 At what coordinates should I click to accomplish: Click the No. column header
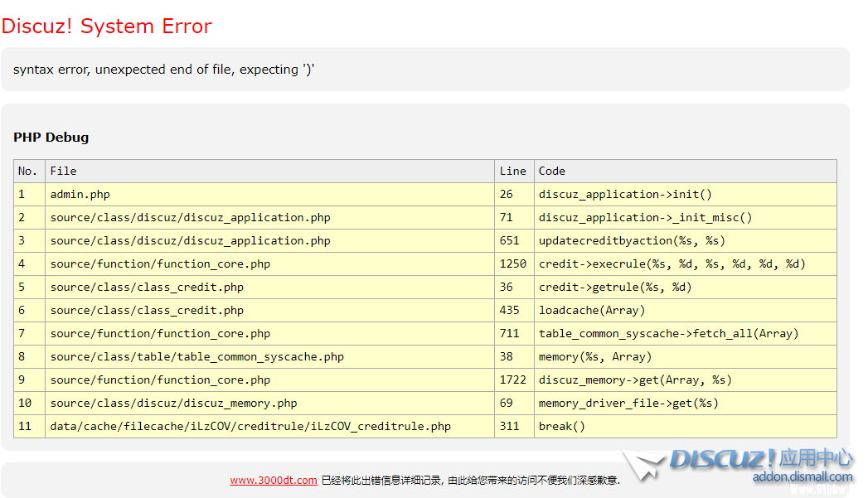pyautogui.click(x=28, y=171)
